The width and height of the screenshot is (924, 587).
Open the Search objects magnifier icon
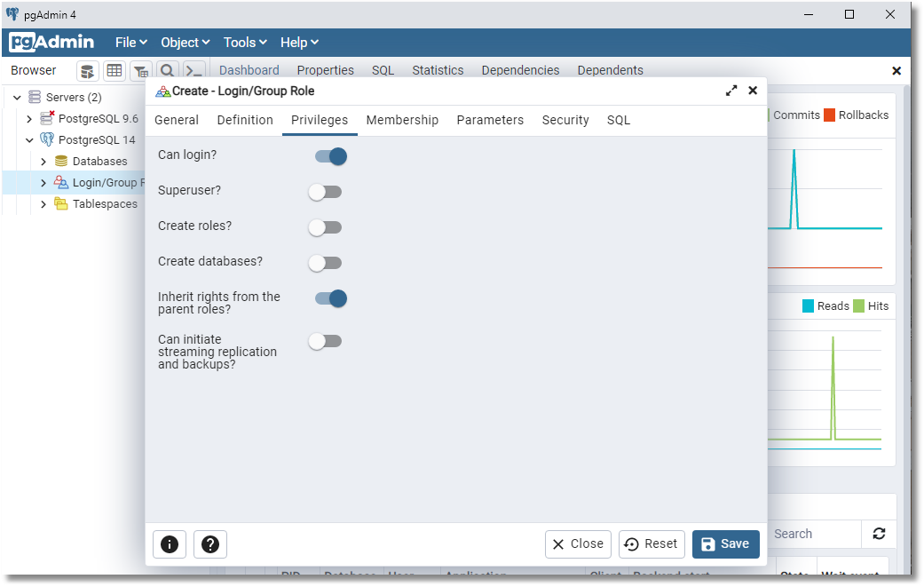(x=167, y=70)
